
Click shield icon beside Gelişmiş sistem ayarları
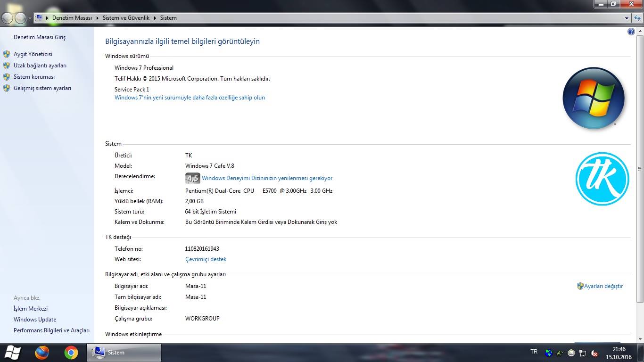point(7,88)
